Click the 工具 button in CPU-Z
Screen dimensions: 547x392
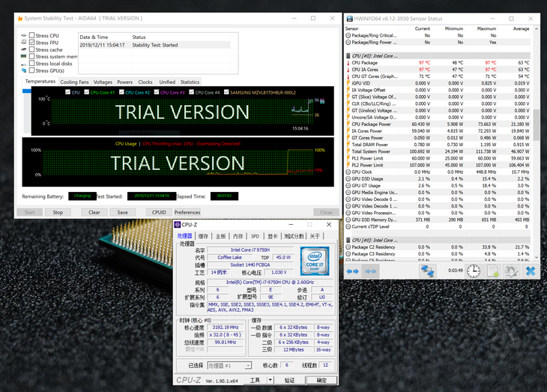tap(255, 380)
